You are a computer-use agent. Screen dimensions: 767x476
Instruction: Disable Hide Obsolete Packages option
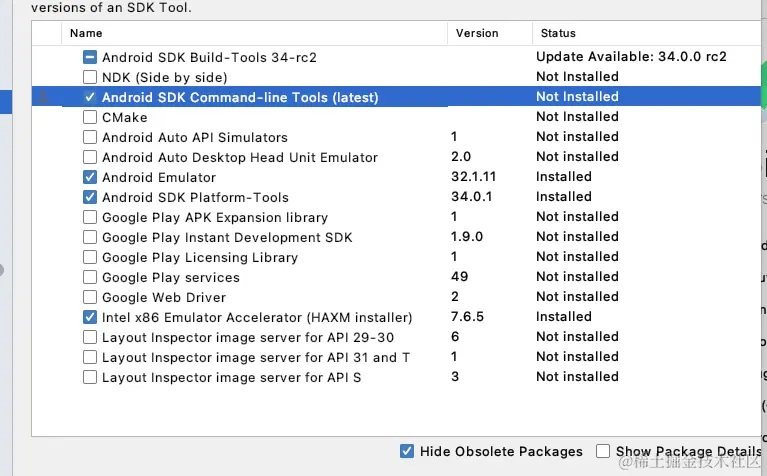[407, 451]
